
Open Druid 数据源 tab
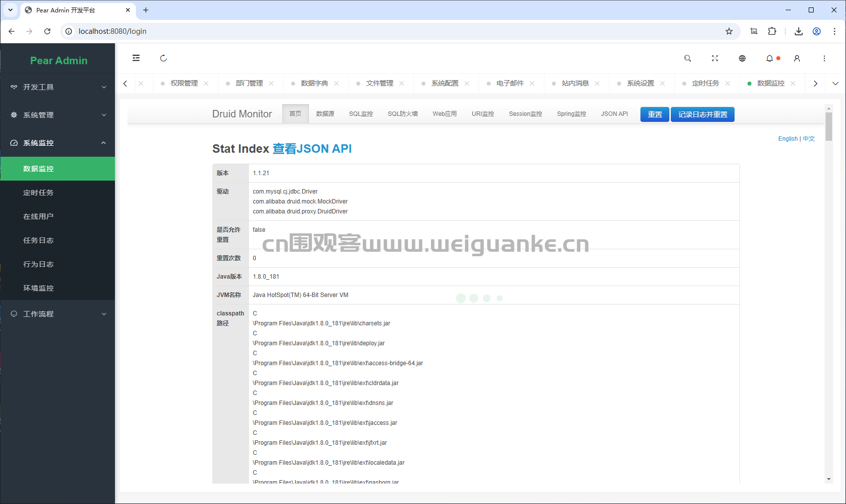click(x=325, y=114)
